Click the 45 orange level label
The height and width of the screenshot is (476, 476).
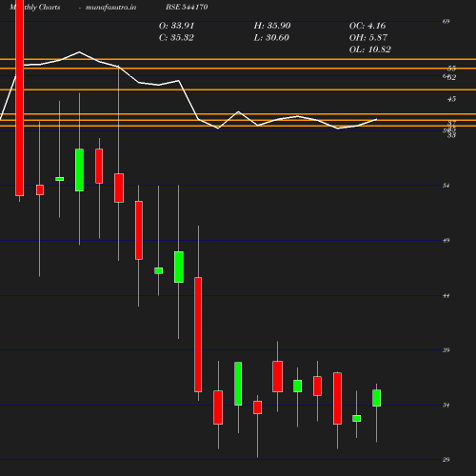tap(451, 99)
